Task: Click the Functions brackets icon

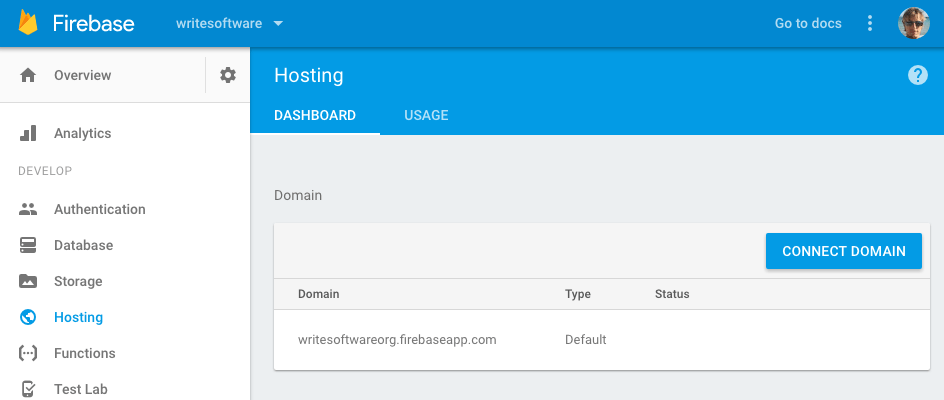Action: point(28,353)
